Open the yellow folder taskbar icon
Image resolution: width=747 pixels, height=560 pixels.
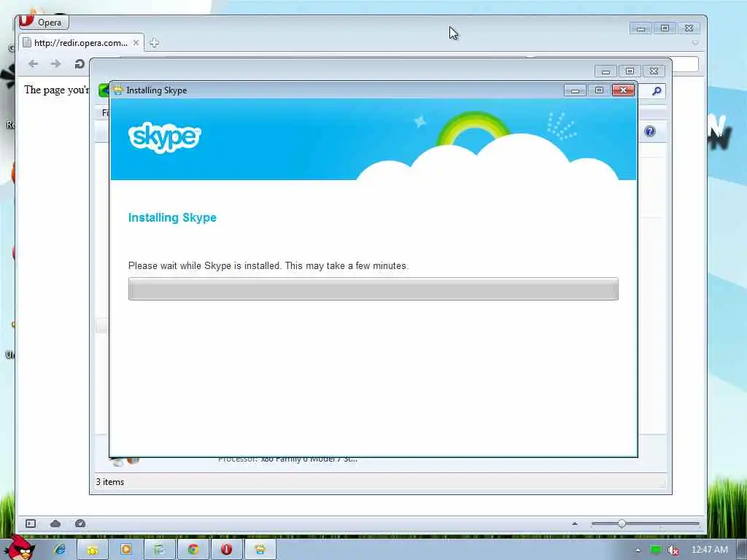[x=93, y=550]
